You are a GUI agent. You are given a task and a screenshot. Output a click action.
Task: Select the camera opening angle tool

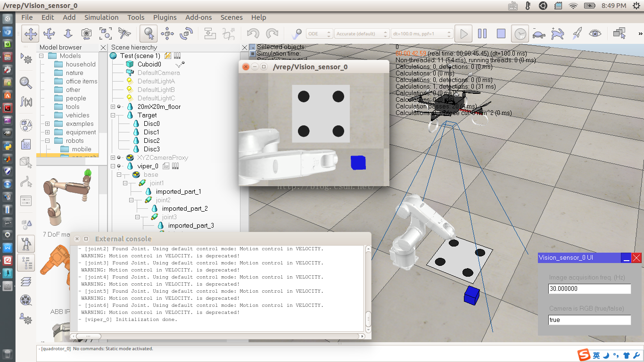pos(86,33)
